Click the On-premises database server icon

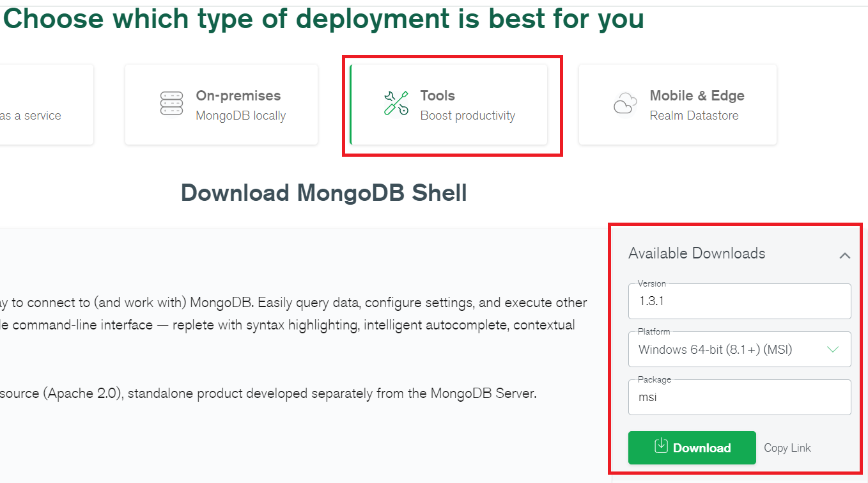171,104
